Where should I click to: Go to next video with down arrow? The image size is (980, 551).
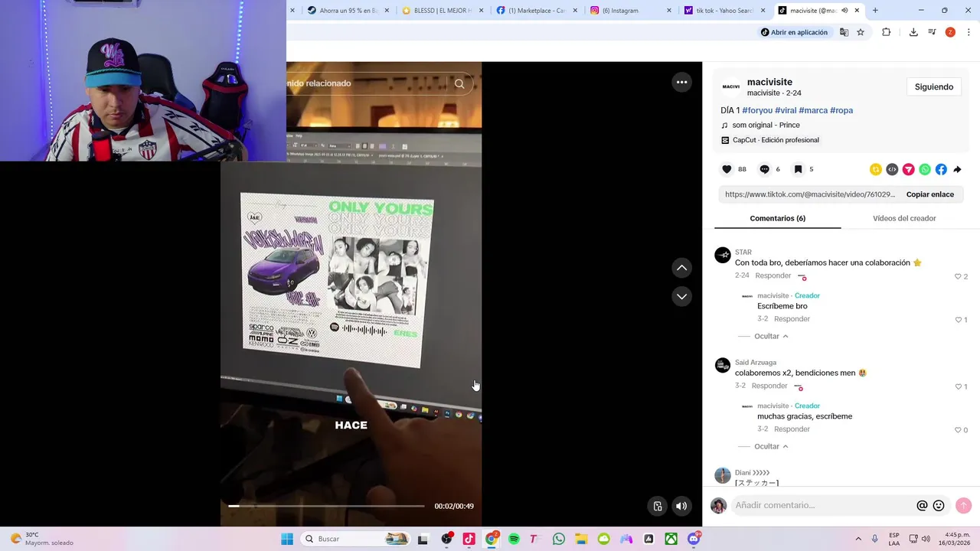[x=681, y=296]
